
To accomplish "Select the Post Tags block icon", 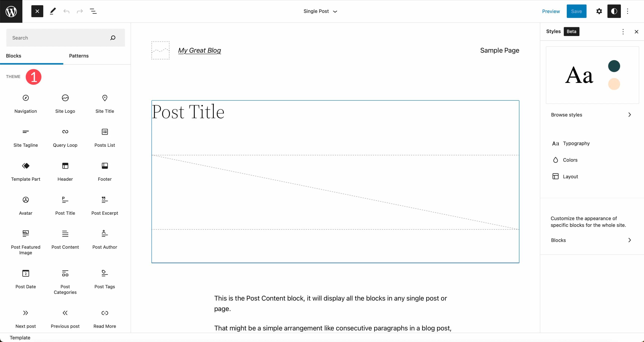I will point(104,273).
